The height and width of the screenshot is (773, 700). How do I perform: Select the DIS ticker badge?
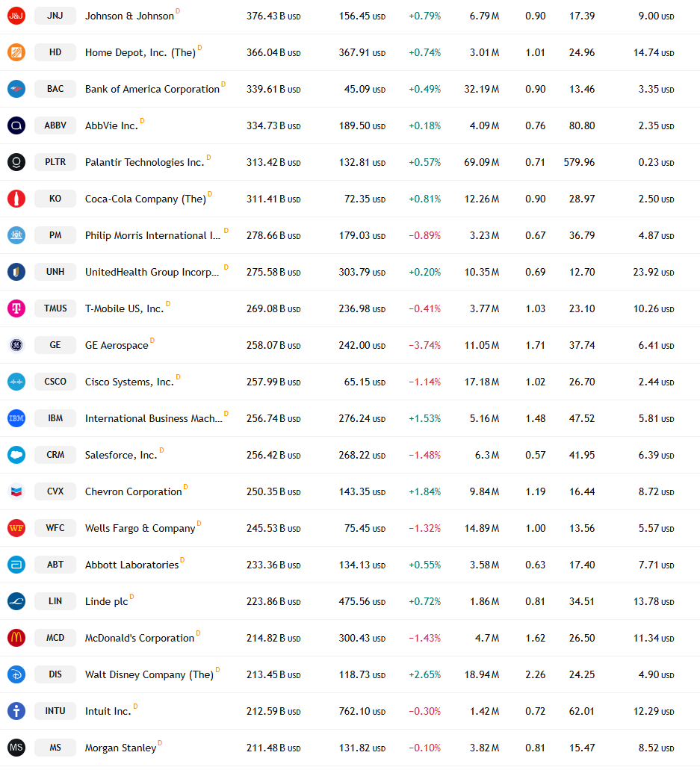[x=55, y=674]
